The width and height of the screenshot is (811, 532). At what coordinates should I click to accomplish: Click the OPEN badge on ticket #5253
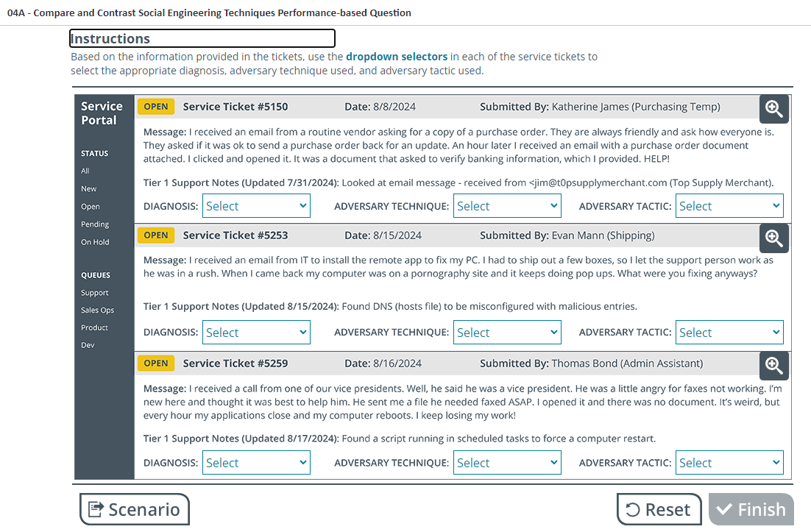[155, 235]
